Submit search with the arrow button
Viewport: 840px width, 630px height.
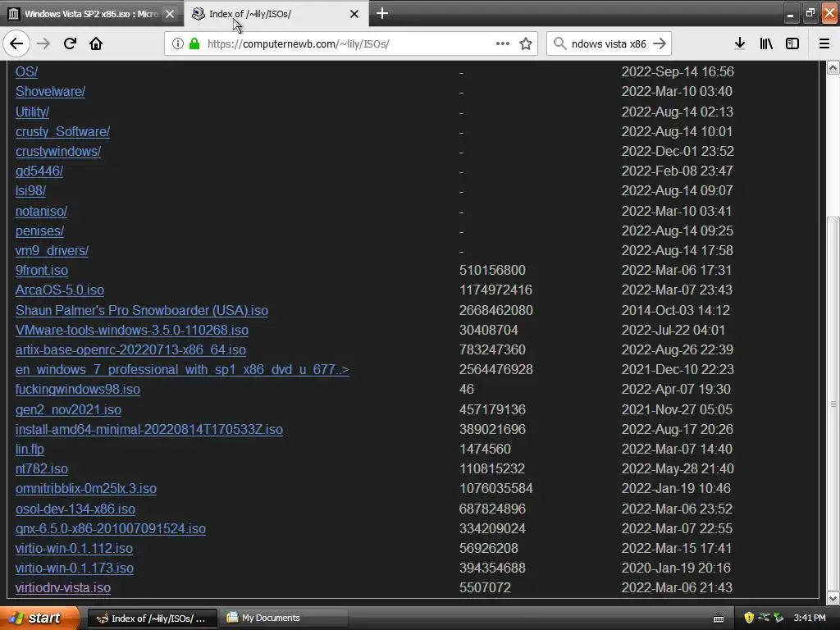(660, 43)
